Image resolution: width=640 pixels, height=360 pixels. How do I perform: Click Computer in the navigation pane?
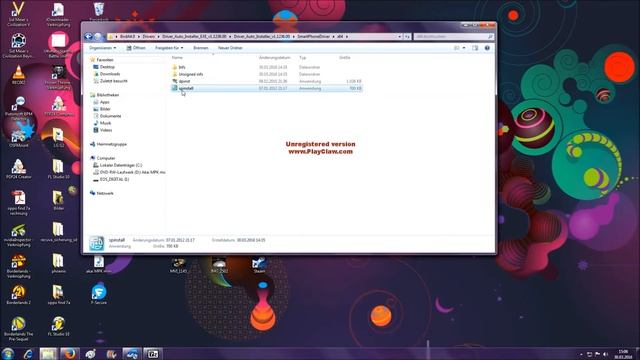point(106,158)
